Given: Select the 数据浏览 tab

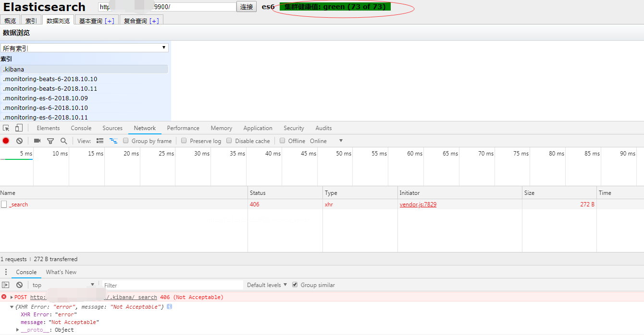Looking at the screenshot, I should click(x=58, y=21).
